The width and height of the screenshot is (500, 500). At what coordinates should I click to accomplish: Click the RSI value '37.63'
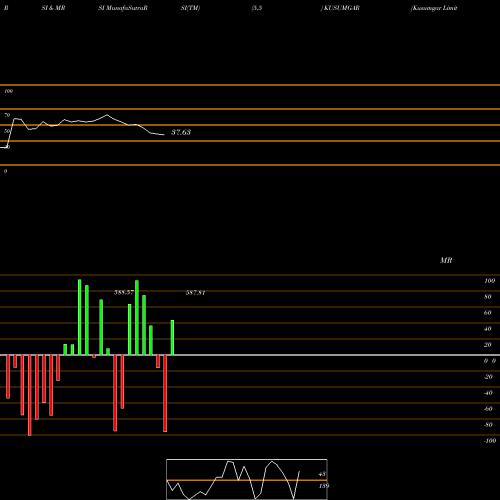pos(181,132)
